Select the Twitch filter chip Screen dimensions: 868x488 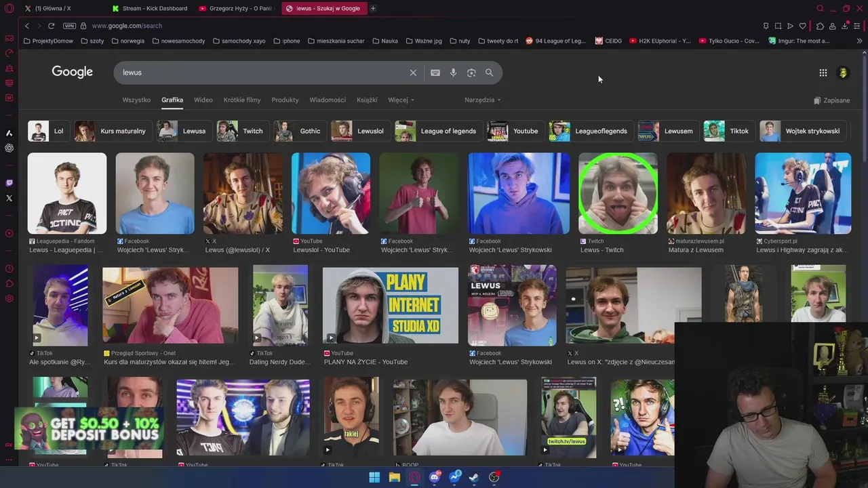pyautogui.click(x=243, y=131)
